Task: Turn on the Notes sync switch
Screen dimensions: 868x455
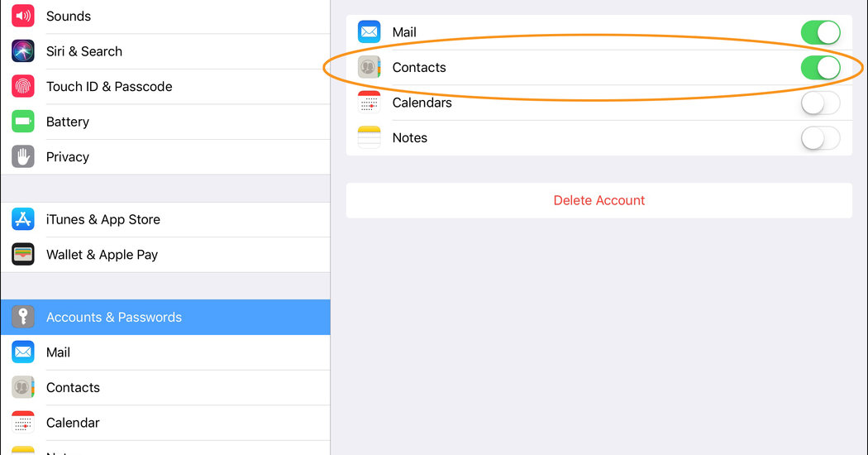Action: point(820,138)
